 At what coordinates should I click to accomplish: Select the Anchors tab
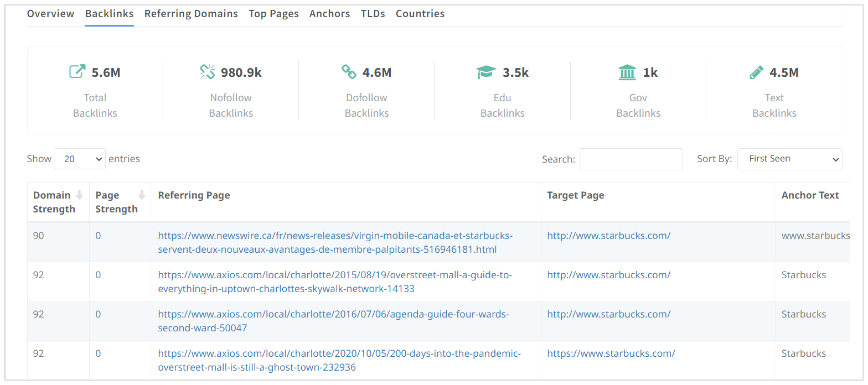coord(329,14)
